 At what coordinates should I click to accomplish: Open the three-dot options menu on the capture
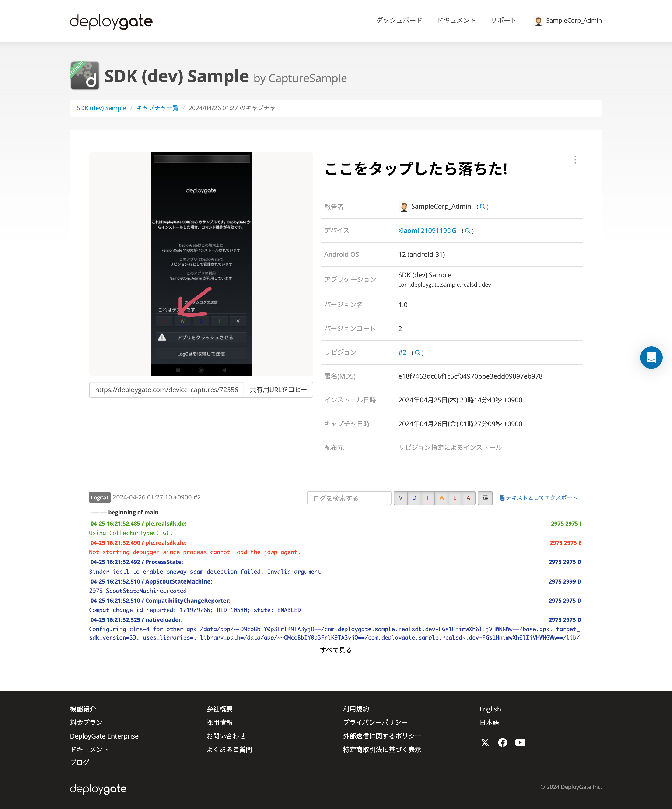point(575,159)
